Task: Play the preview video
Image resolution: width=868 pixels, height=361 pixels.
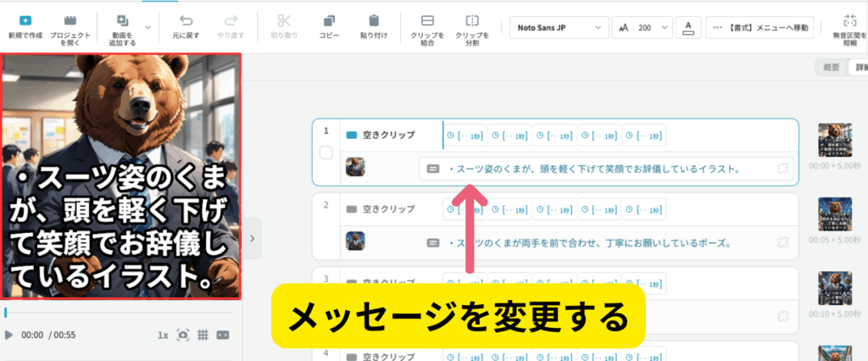Action: [8, 335]
